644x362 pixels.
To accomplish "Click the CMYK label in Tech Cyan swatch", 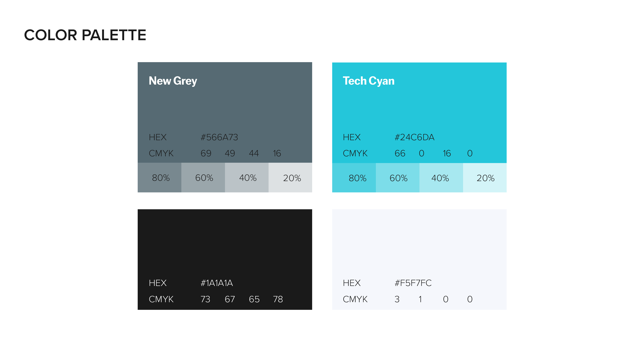I will [355, 153].
